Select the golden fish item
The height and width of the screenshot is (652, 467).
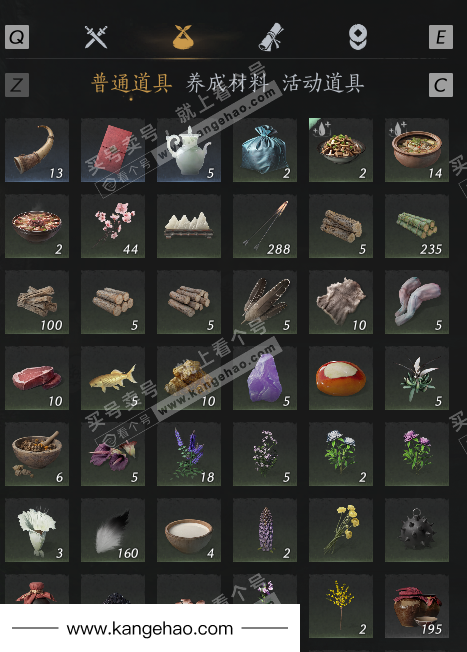point(113,378)
